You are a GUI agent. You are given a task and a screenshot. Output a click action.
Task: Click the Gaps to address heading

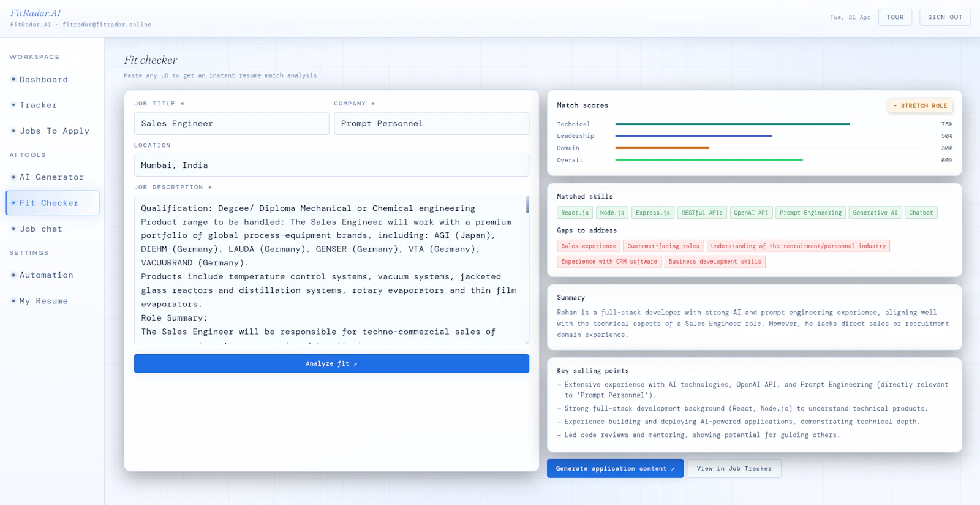[x=587, y=230]
